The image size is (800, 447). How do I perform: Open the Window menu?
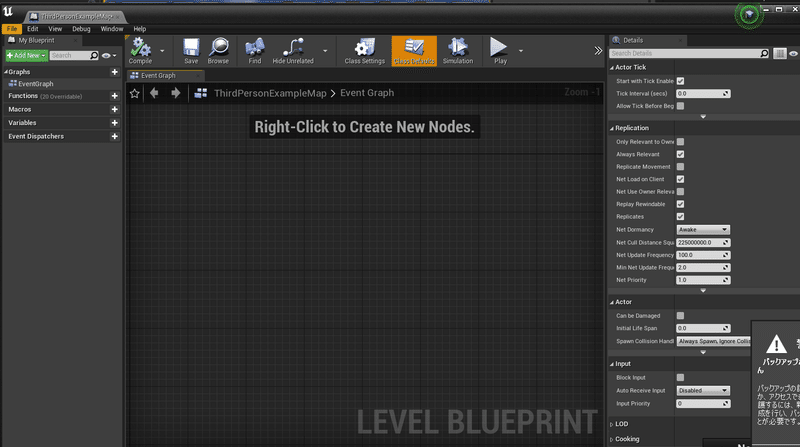[x=112, y=29]
